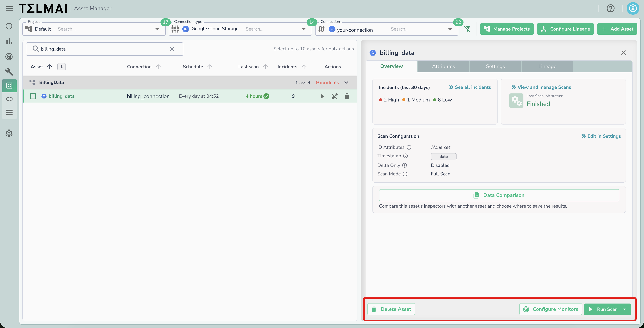Image resolution: width=644 pixels, height=328 pixels.
Task: Select the Overview tab
Action: (392, 66)
